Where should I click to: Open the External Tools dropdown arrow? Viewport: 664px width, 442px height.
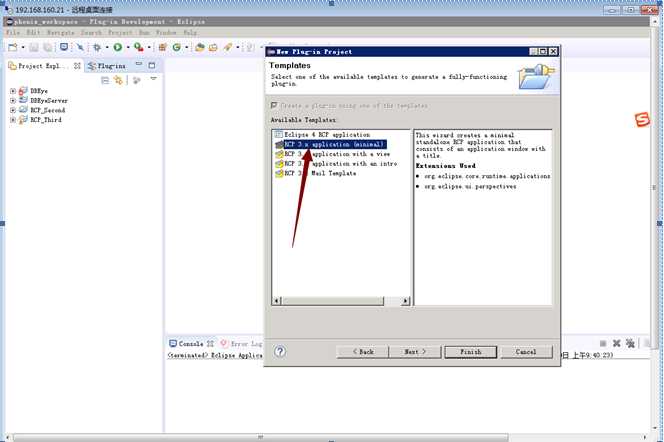(x=149, y=47)
